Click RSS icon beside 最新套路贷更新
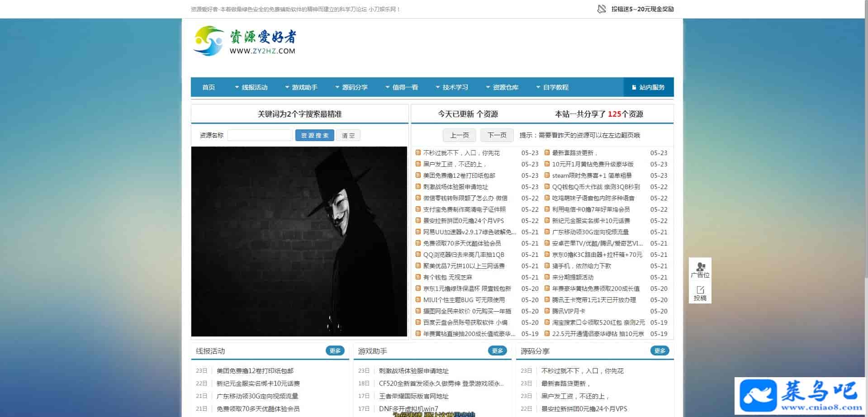868x417 pixels. [x=547, y=153]
